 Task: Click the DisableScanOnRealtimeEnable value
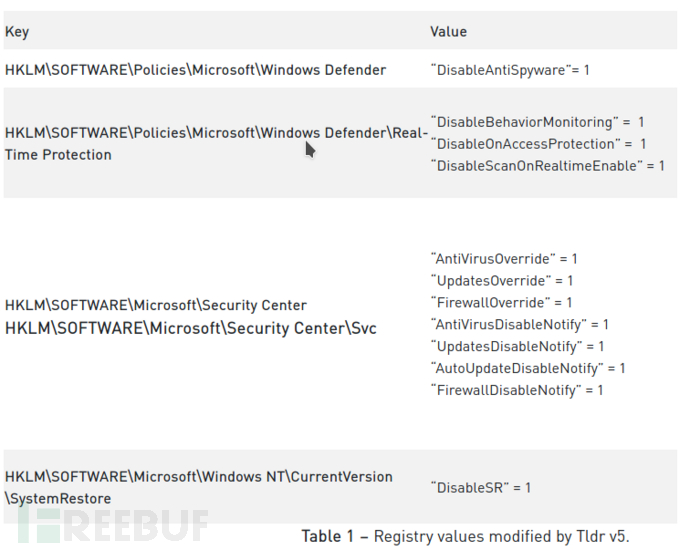tap(547, 166)
